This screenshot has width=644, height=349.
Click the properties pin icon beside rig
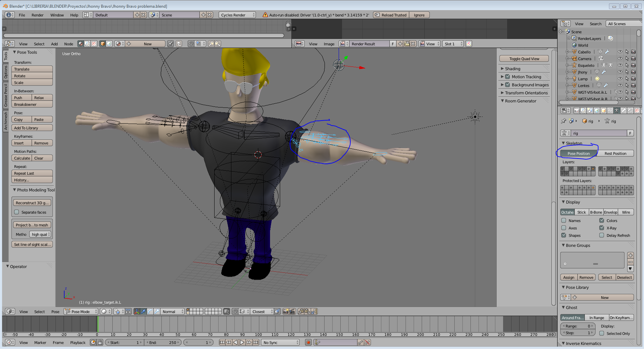(x=564, y=121)
